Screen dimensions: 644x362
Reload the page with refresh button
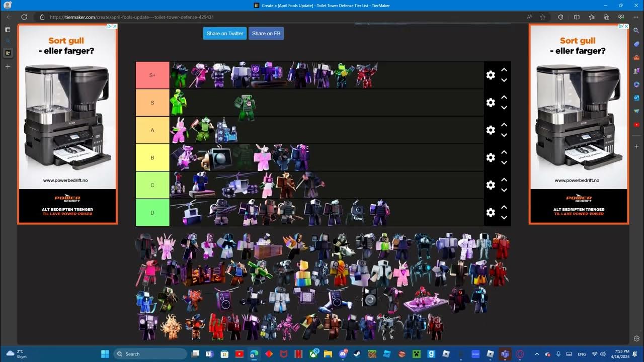click(x=24, y=17)
